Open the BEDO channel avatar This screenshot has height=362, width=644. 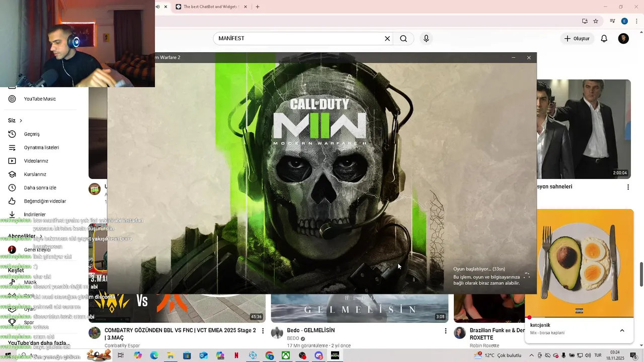(277, 333)
